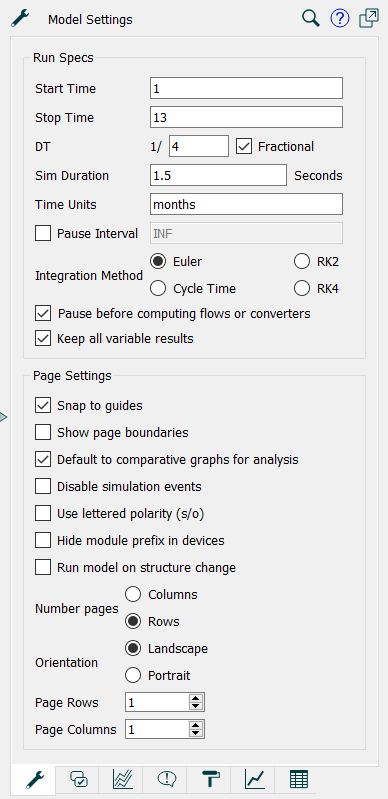Viewport: 388px width, 799px height.
Task: Switch to the table settings tab
Action: click(x=299, y=779)
